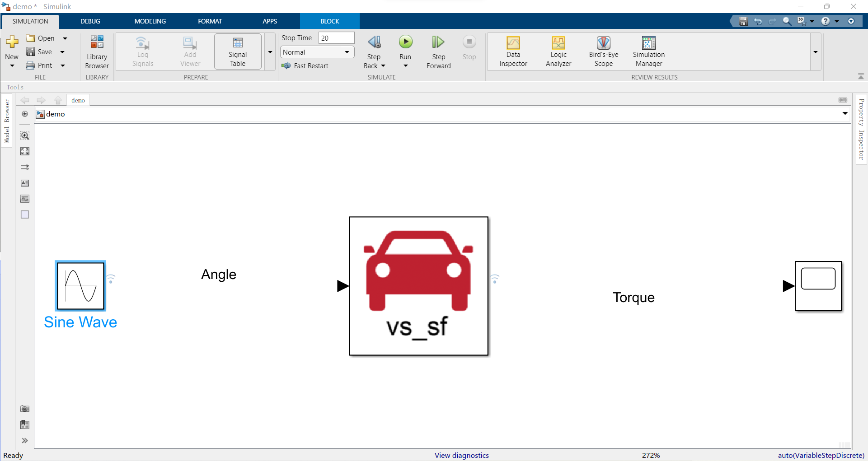This screenshot has width=868, height=461.
Task: Select the demo model tab
Action: (x=78, y=100)
